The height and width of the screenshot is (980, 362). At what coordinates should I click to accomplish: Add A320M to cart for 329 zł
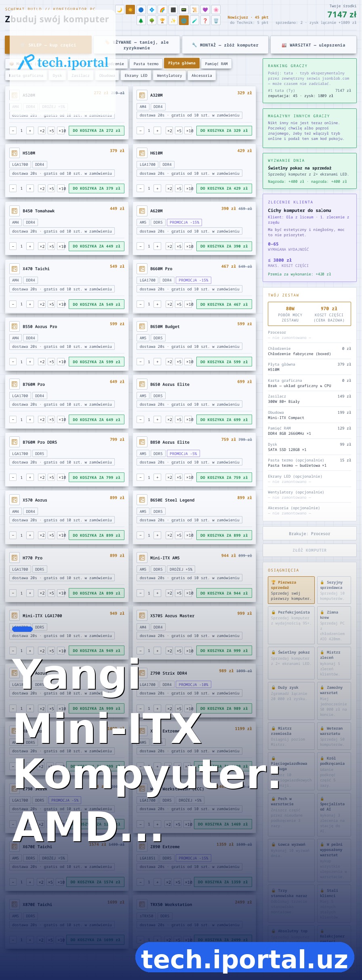click(224, 131)
